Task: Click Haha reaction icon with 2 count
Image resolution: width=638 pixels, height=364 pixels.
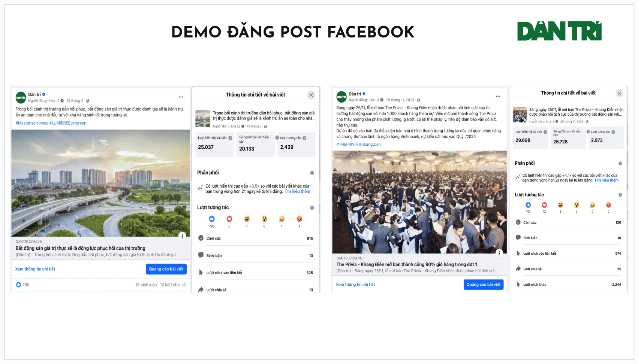Action: click(560, 205)
